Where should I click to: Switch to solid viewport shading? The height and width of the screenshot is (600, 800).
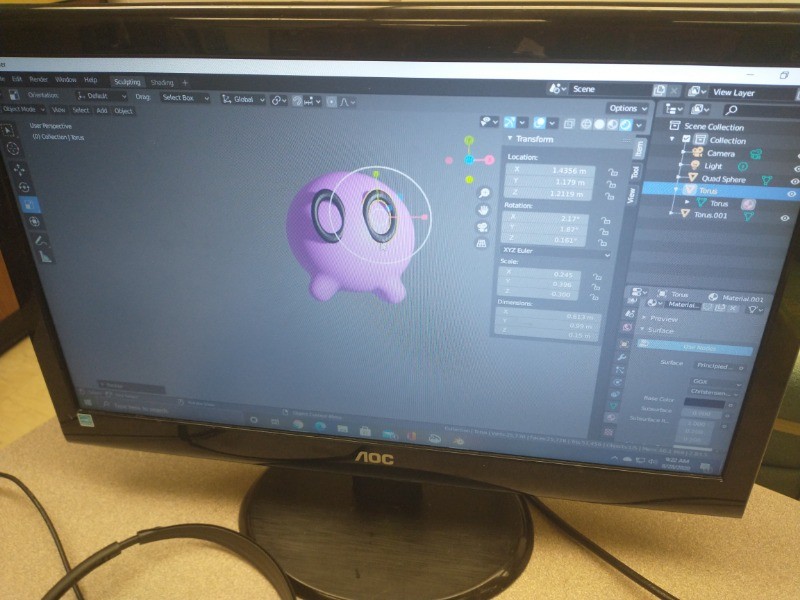tap(599, 124)
